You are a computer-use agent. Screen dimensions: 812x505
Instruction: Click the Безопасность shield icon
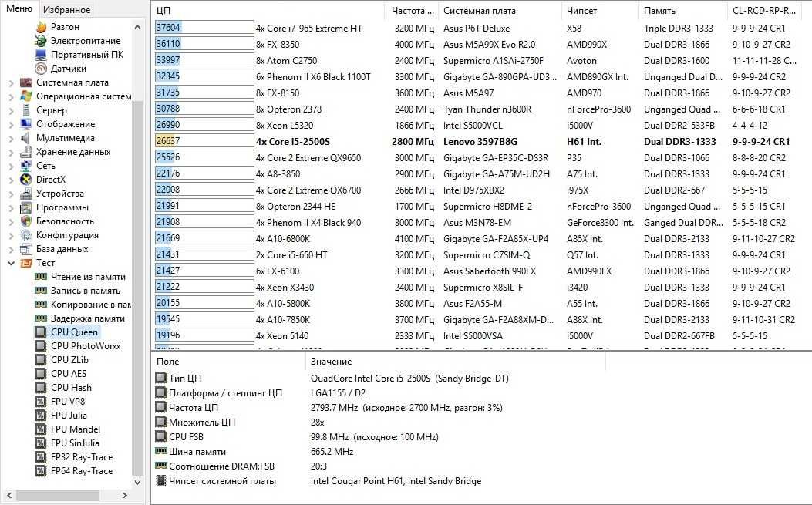pyautogui.click(x=26, y=221)
